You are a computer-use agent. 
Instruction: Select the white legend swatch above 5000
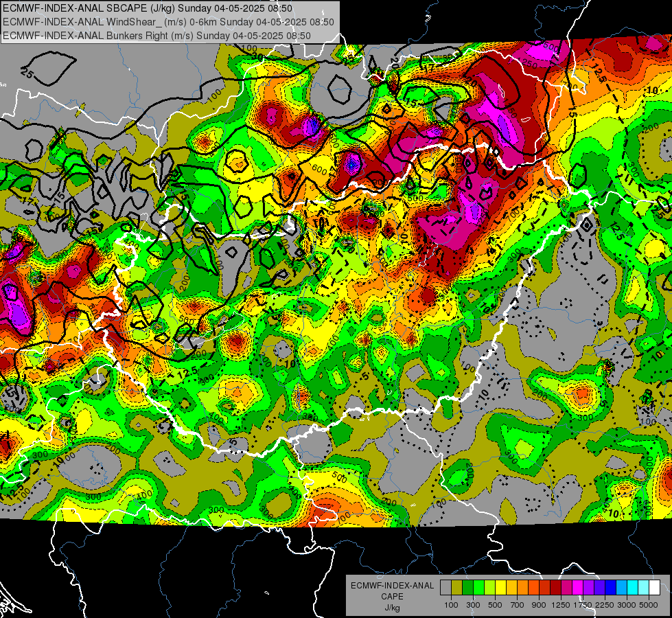[x=655, y=587]
